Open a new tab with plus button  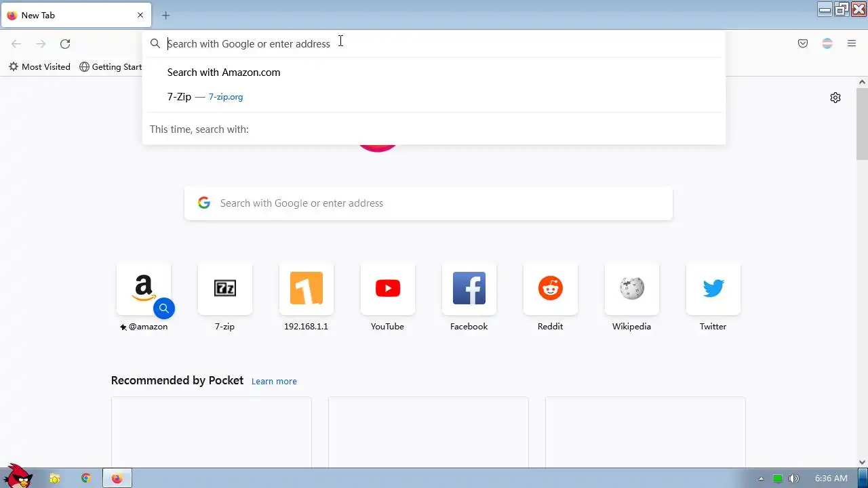(x=166, y=15)
